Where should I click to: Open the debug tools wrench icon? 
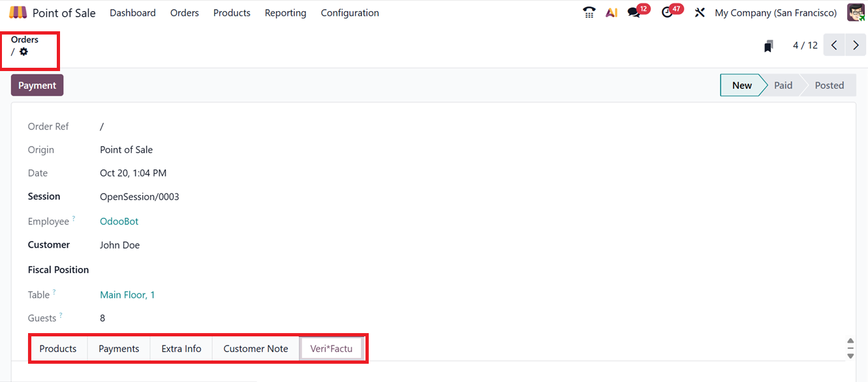point(700,12)
